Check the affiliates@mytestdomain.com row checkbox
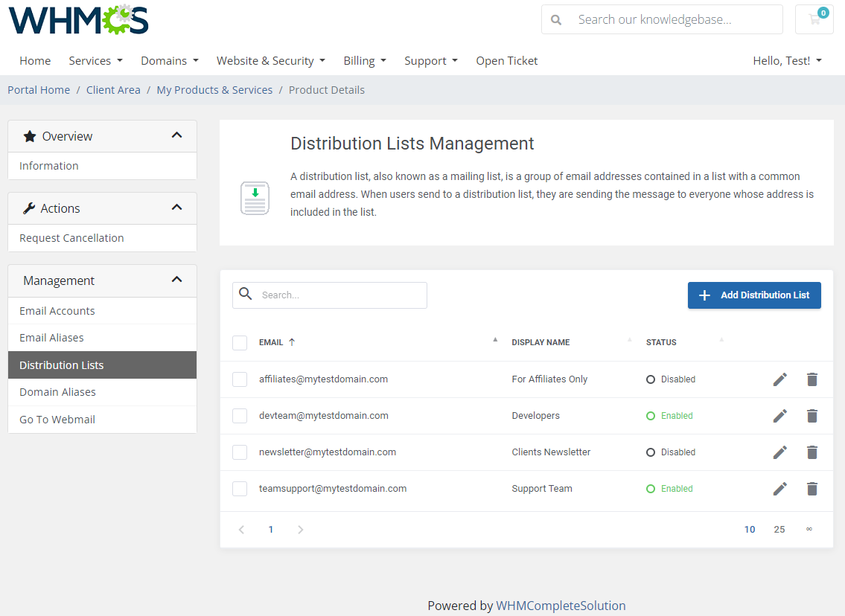The width and height of the screenshot is (845, 616). click(240, 379)
